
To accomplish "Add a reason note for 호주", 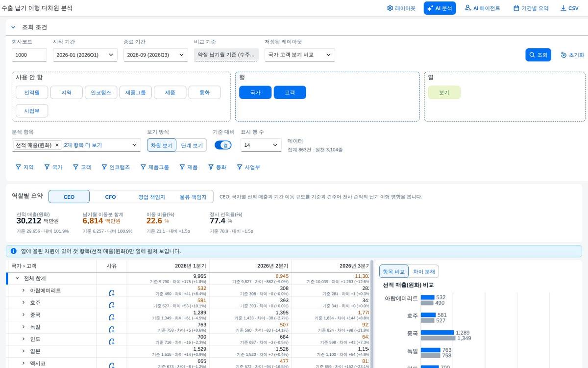I will click(x=112, y=305).
